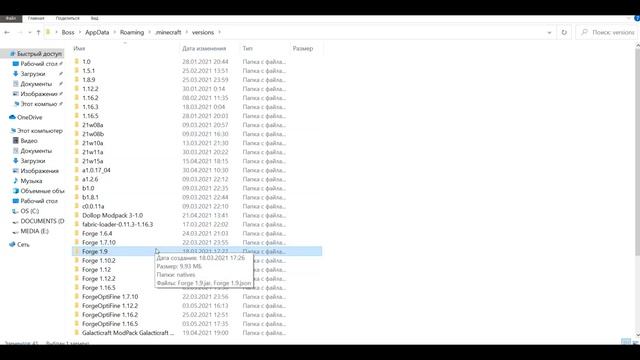Open the Поделиться ribbon tab

(67, 18)
